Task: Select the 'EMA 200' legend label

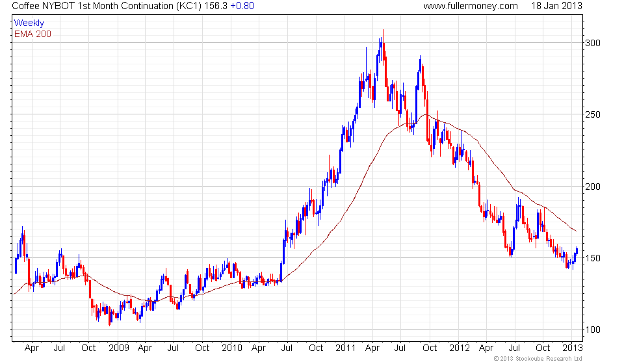Action: click(33, 34)
